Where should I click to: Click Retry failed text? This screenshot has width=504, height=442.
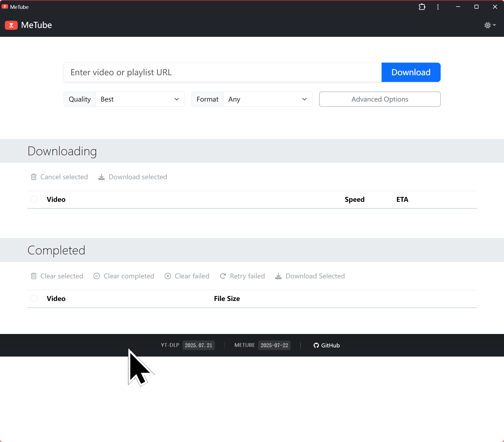[x=247, y=276]
